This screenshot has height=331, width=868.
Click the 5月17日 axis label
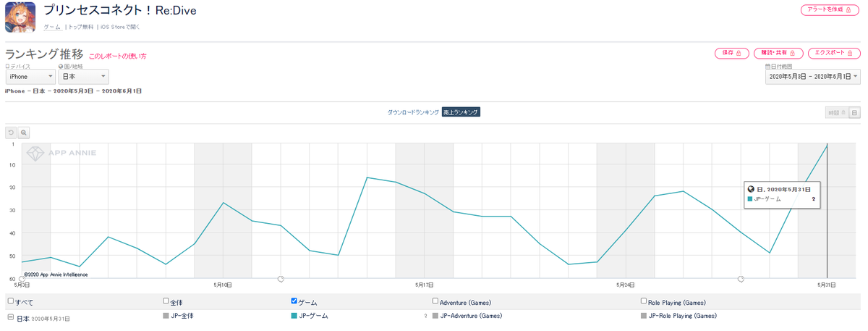tap(424, 285)
